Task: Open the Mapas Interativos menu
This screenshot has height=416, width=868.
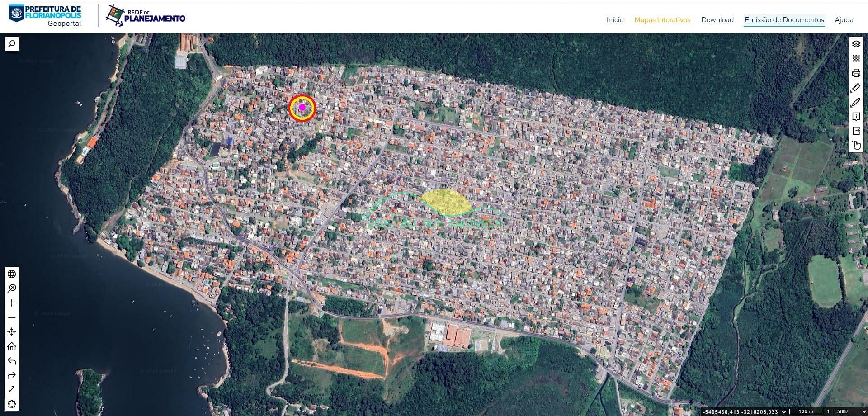Action: coord(662,20)
